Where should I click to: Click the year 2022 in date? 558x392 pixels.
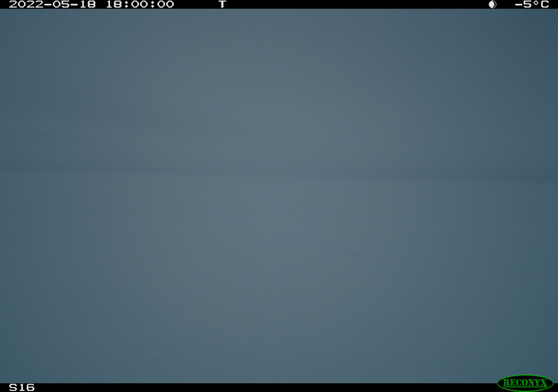pos(26,4)
